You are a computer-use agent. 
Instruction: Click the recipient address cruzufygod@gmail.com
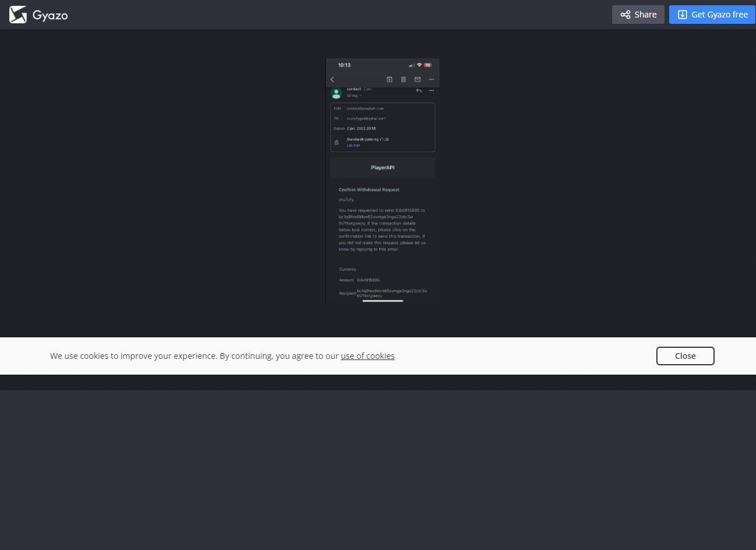pyautogui.click(x=366, y=118)
